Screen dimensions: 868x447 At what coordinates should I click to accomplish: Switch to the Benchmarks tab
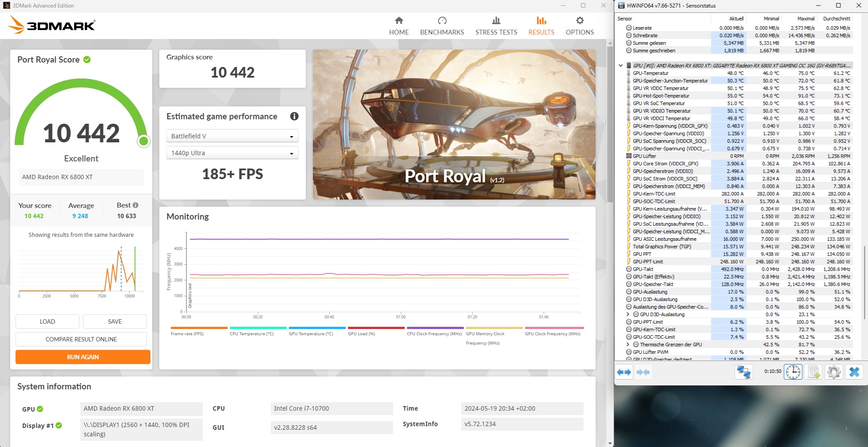tap(442, 25)
